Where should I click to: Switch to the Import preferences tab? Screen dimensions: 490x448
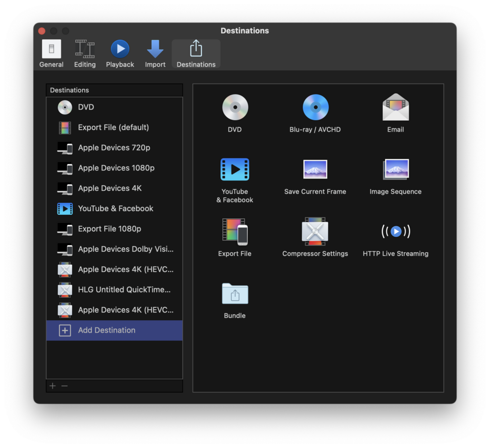click(155, 54)
